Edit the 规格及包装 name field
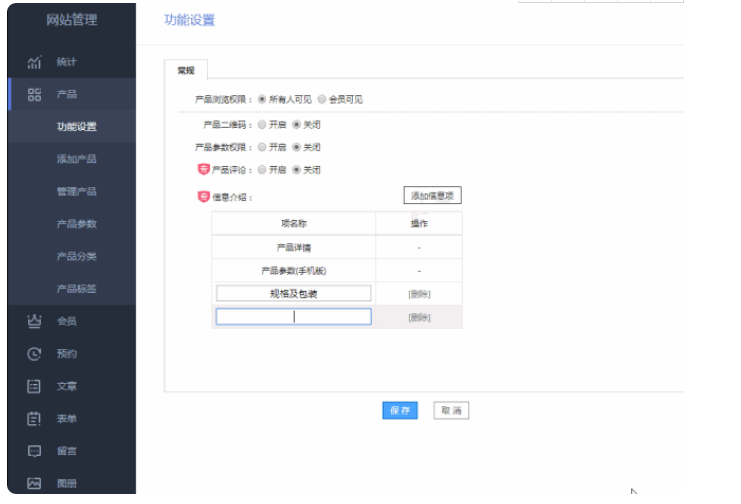The height and width of the screenshot is (504, 741). click(293, 294)
